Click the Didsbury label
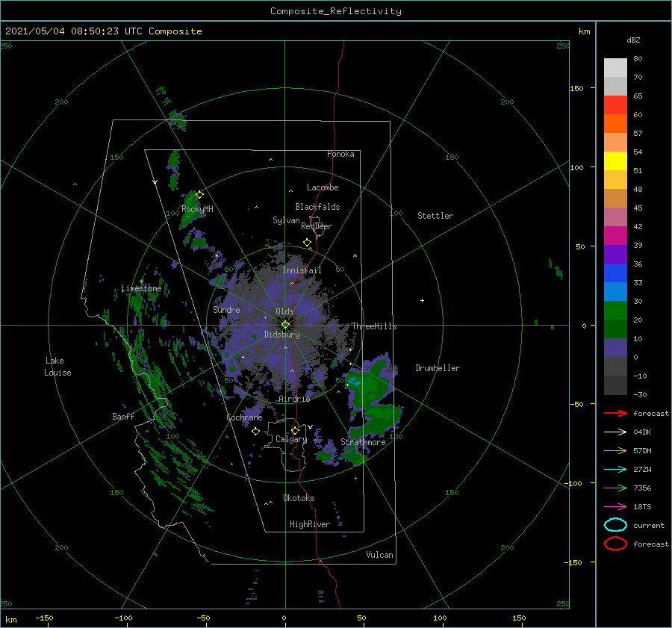 [281, 335]
